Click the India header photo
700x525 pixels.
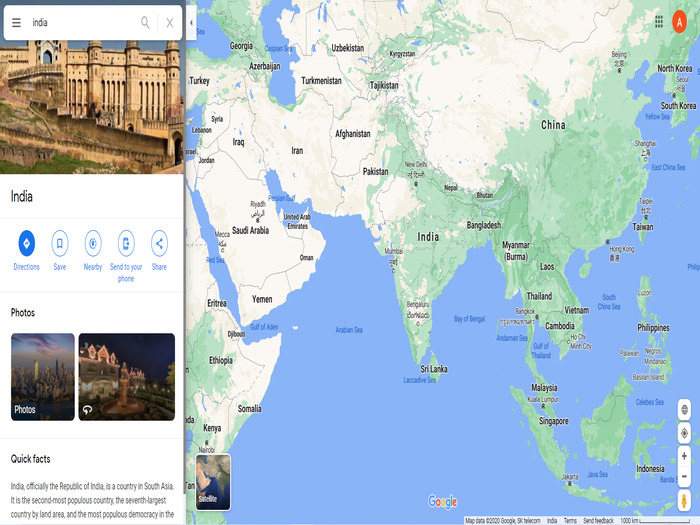point(92,107)
